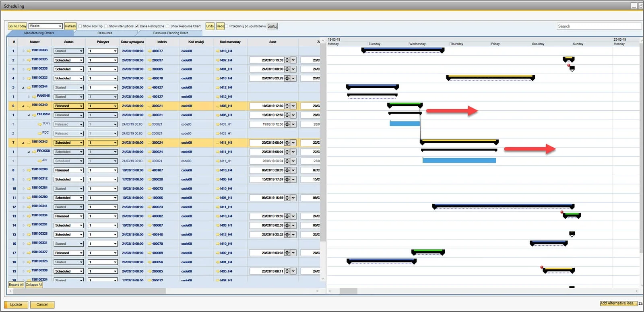Uncheck the Dane Historyczne checkbox
This screenshot has width=644, height=312.
[137, 26]
